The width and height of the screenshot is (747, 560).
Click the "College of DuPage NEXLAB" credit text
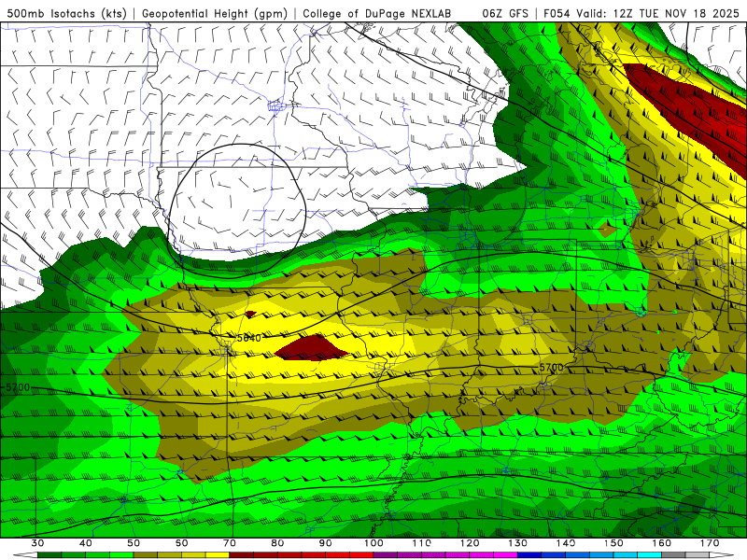coord(377,13)
